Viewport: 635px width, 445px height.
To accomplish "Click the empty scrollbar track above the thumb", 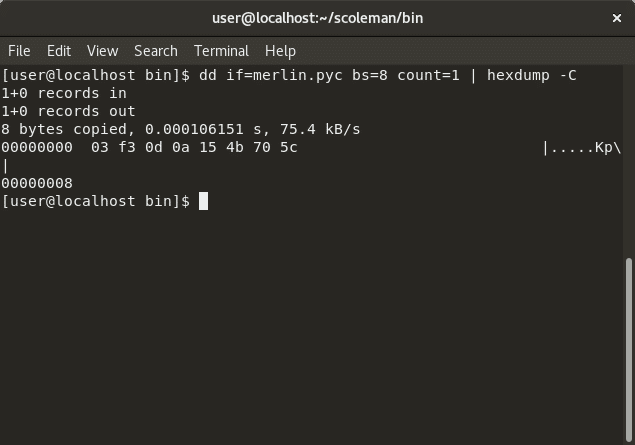I will 629,162.
